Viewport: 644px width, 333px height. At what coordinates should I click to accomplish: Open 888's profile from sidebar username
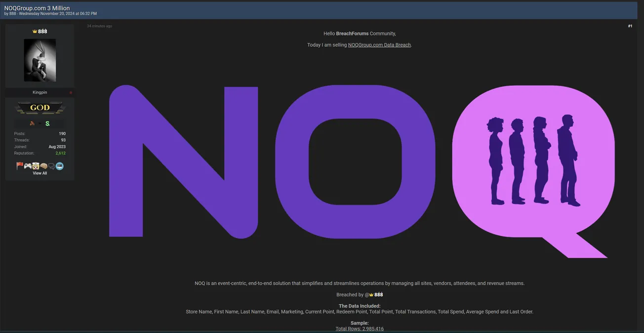[x=42, y=32]
